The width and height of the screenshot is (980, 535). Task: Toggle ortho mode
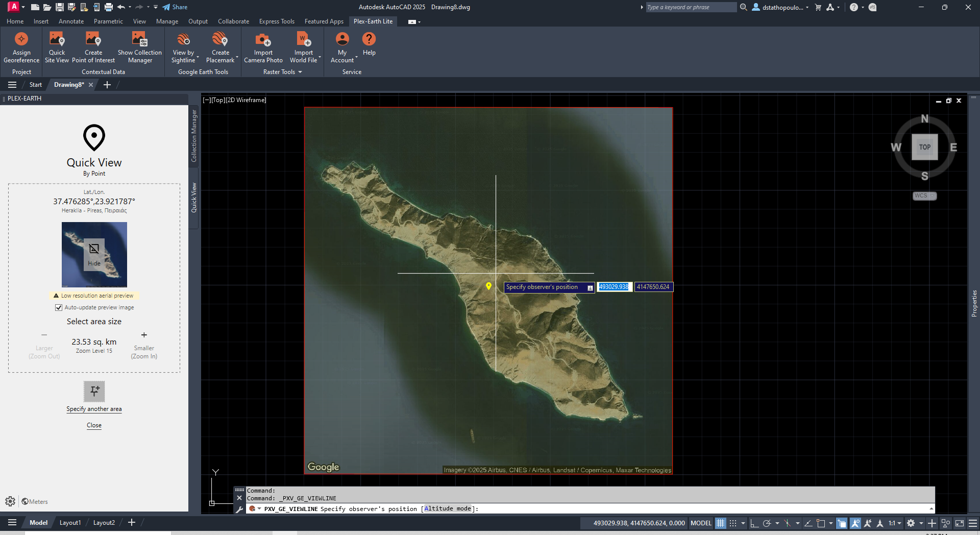[x=754, y=523]
